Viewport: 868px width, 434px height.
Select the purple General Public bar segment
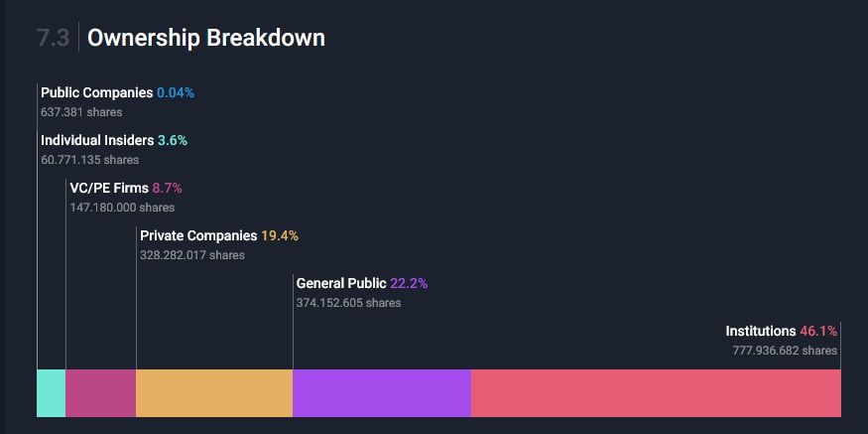click(382, 393)
